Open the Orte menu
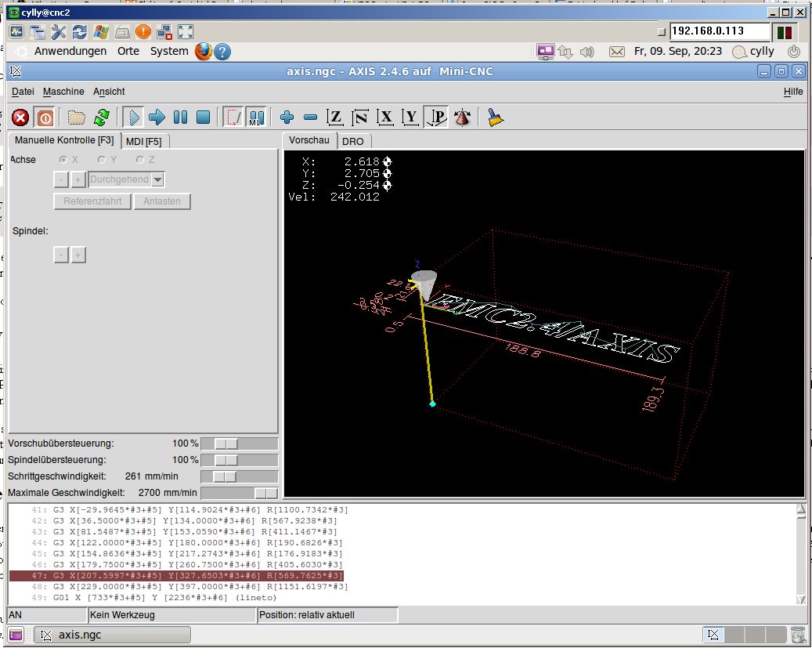The width and height of the screenshot is (812, 648). (128, 51)
